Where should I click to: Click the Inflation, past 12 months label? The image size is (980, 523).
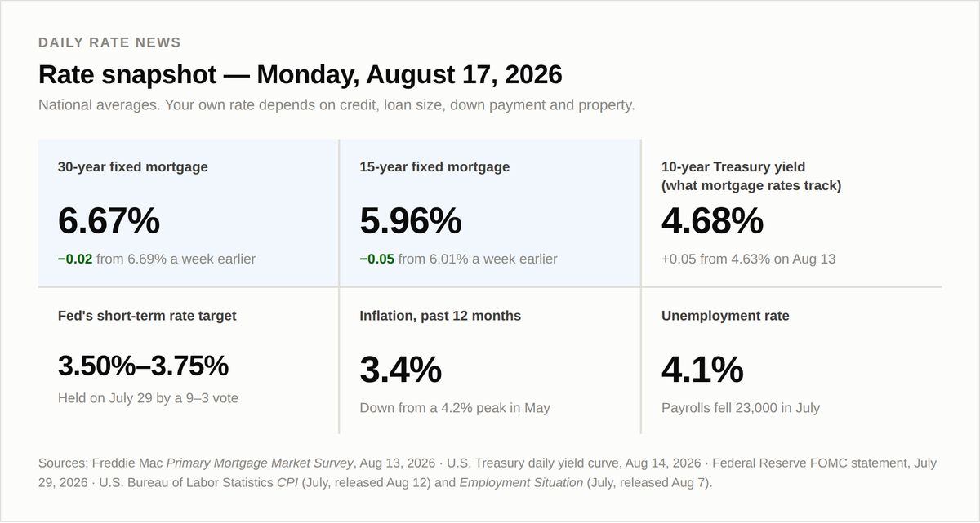coord(440,316)
